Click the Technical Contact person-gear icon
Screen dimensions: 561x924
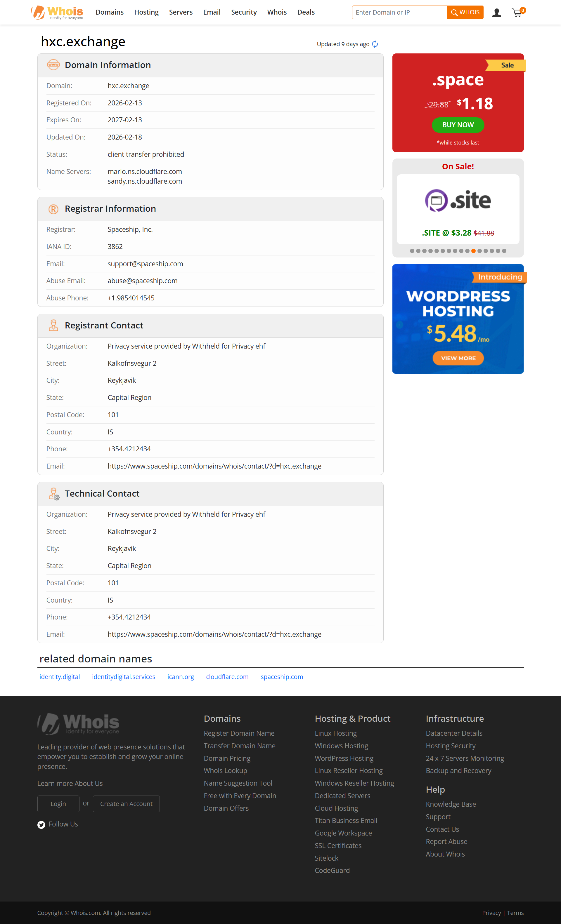(54, 494)
